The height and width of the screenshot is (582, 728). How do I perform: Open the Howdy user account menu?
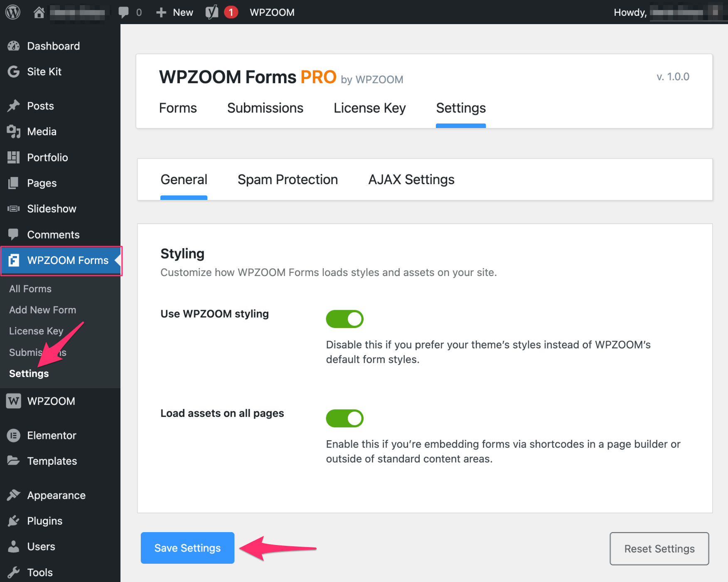[667, 12]
